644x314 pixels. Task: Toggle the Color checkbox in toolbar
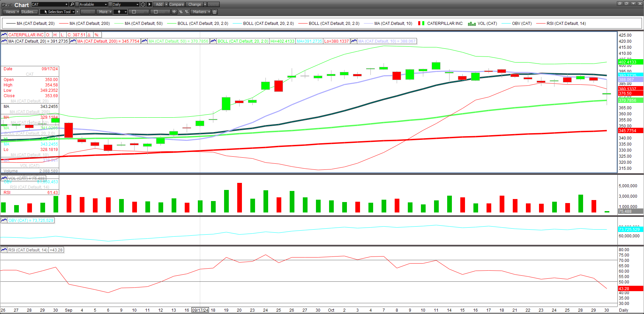[x=134, y=12]
